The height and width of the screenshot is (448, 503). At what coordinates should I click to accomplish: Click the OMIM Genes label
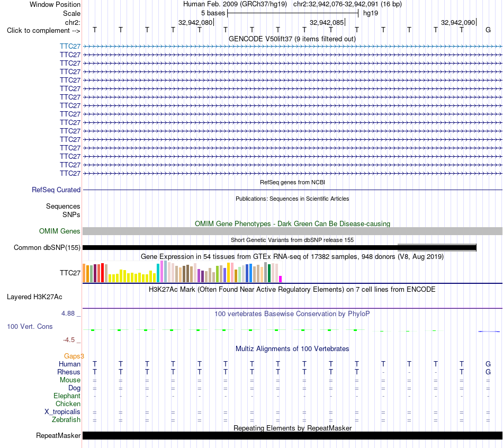(x=60, y=231)
